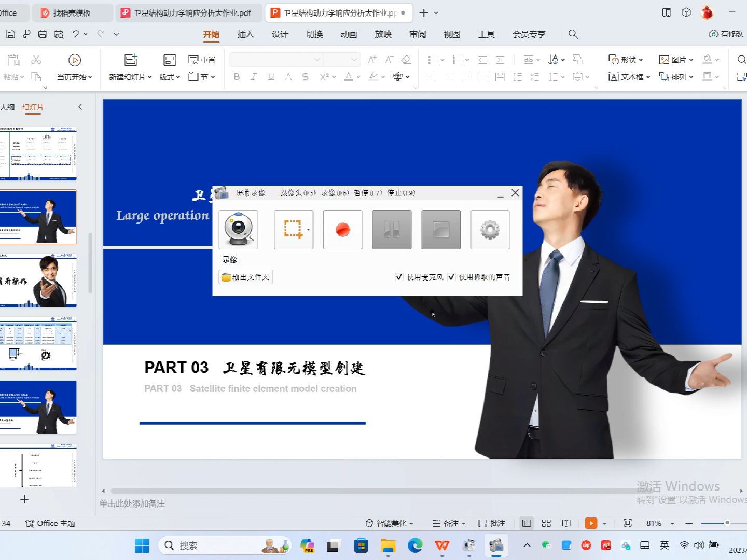
Task: Select the screen region capture icon
Action: (x=293, y=229)
